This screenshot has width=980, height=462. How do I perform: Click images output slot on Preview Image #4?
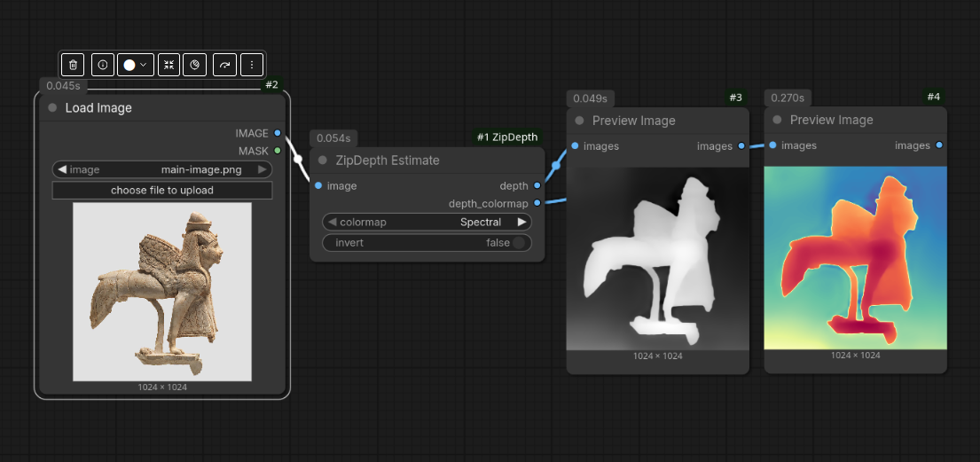938,145
